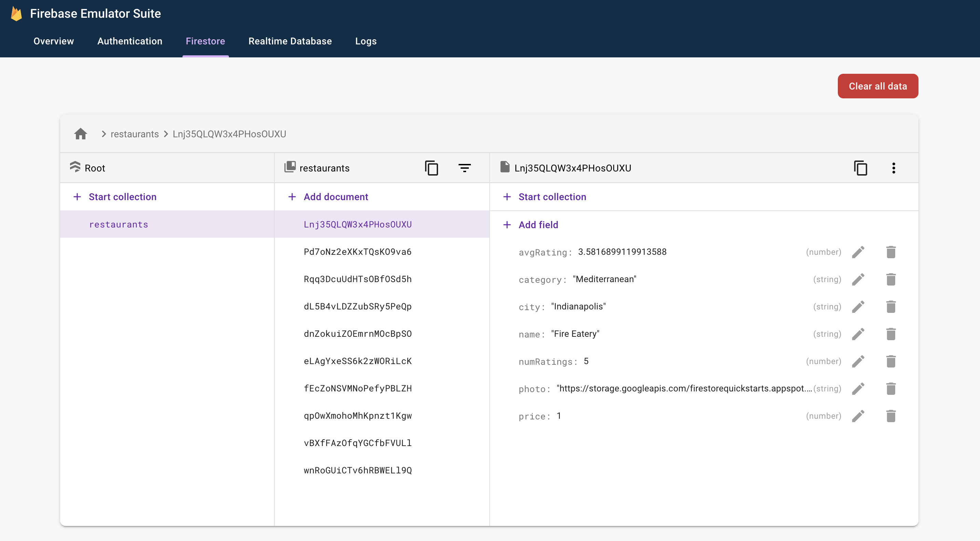Click the copy icon for restaurants collection
The width and height of the screenshot is (980, 541).
tap(432, 167)
